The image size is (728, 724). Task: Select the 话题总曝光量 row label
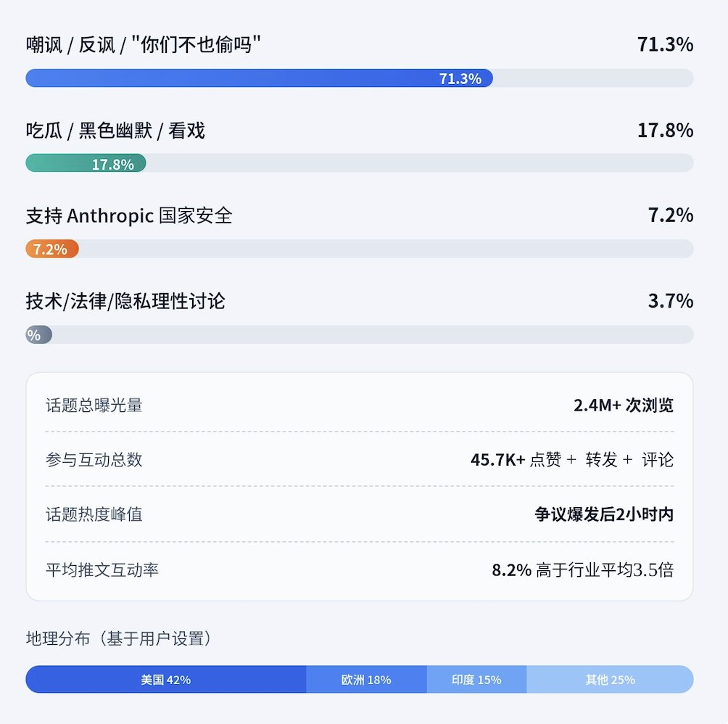click(94, 405)
